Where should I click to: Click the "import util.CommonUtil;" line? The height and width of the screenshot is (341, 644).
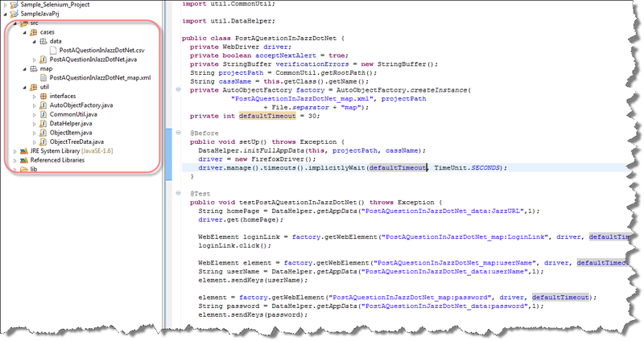229,4
